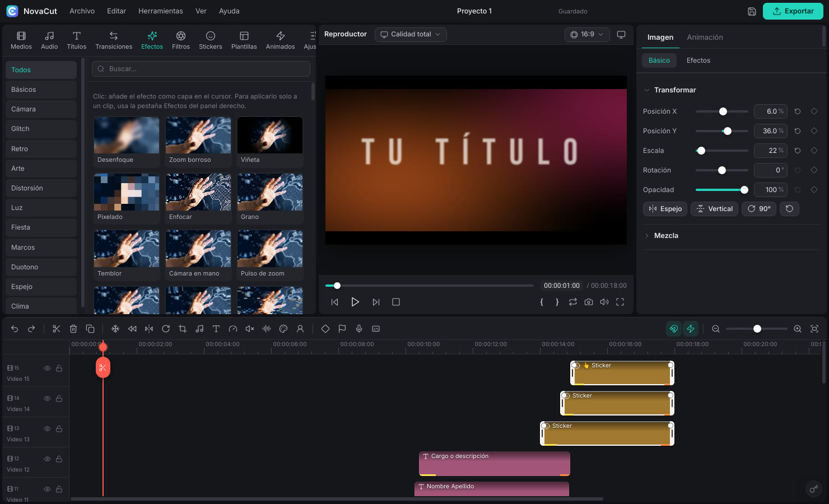
Task: Open voice recording with microphone icon
Action: click(x=359, y=329)
